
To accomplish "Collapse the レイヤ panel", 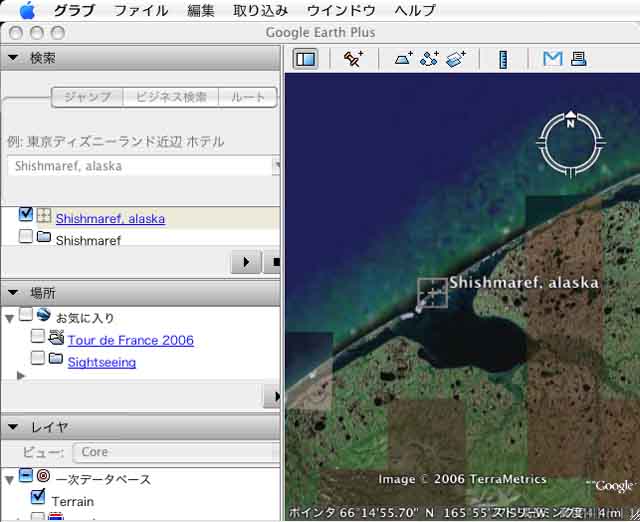I will [x=13, y=427].
